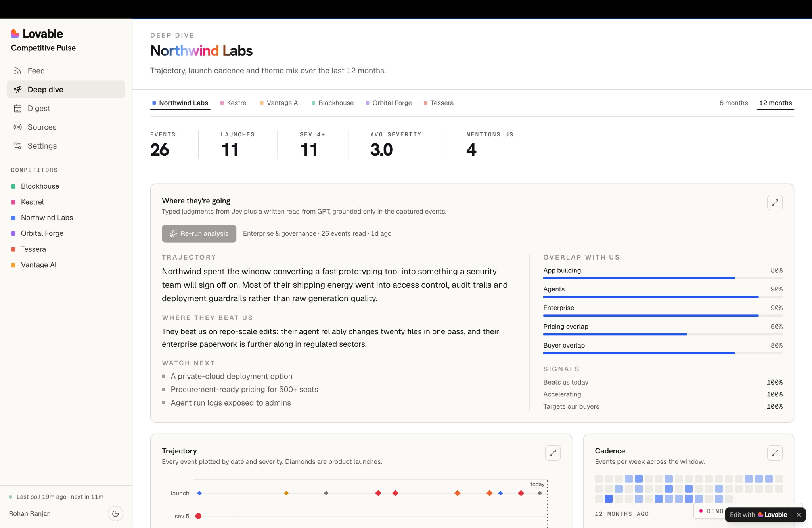
Task: Click the red sev 5 event dot
Action: tap(198, 516)
